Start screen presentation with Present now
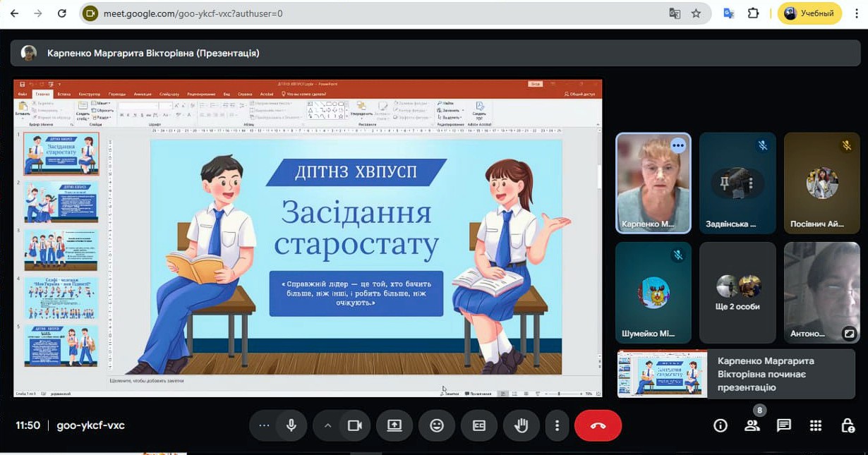 point(394,425)
